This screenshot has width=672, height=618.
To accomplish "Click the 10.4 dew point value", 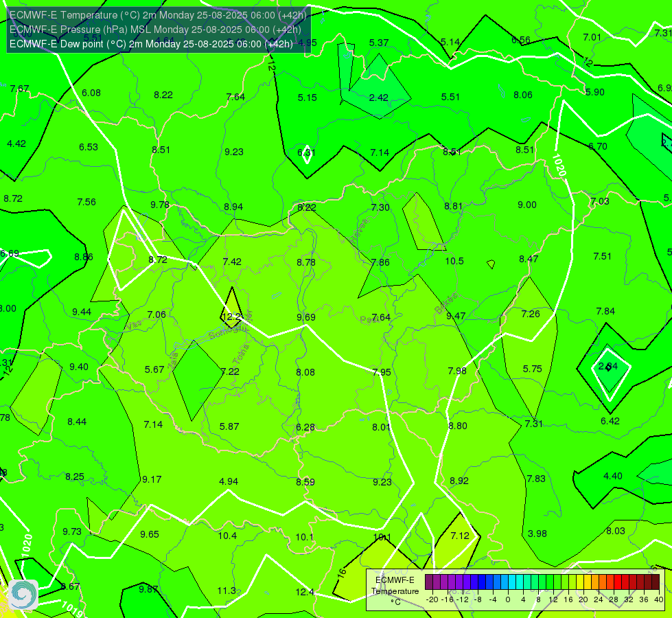I will coord(227,536).
